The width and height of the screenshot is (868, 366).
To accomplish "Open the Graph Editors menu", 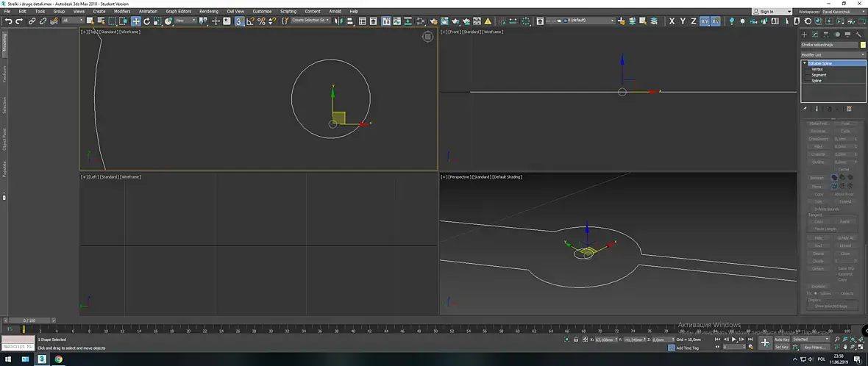I will click(x=178, y=12).
